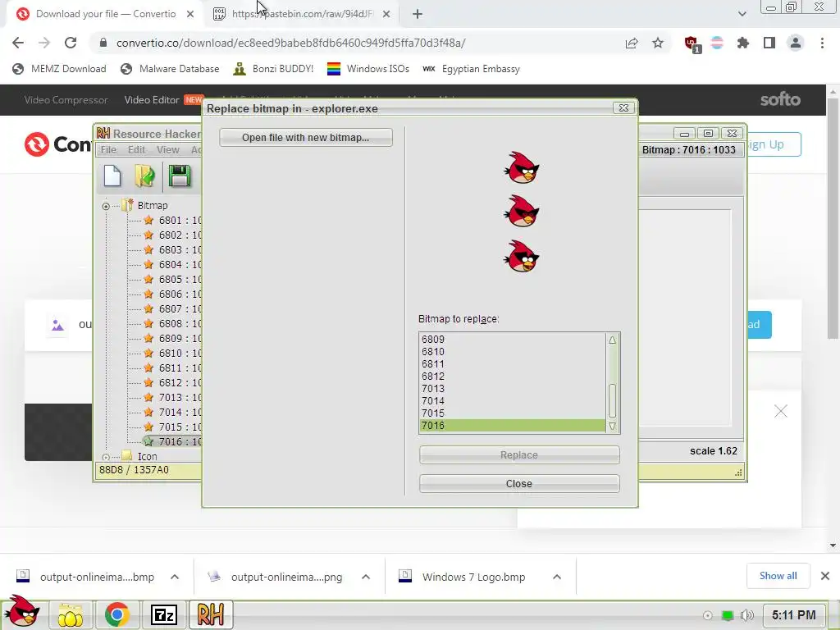Viewport: 840px width, 630px height.
Task: Click star icon beside 7016 tree item
Action: pyautogui.click(x=148, y=441)
